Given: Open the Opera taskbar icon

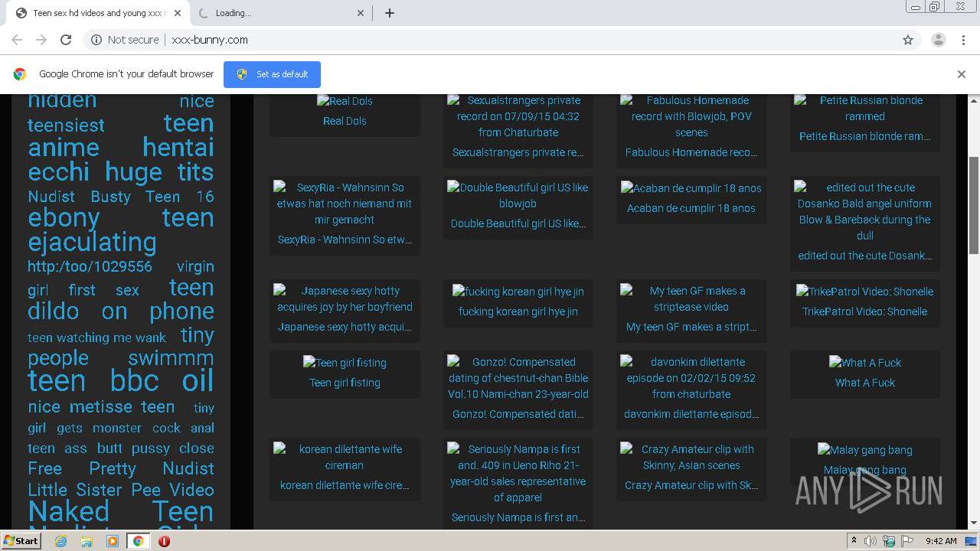Looking at the screenshot, I should [x=164, y=541].
